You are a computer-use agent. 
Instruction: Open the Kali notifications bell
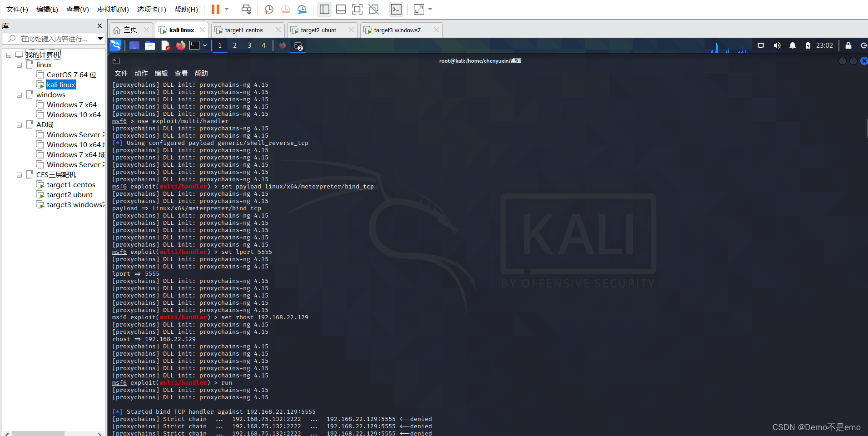coord(793,45)
